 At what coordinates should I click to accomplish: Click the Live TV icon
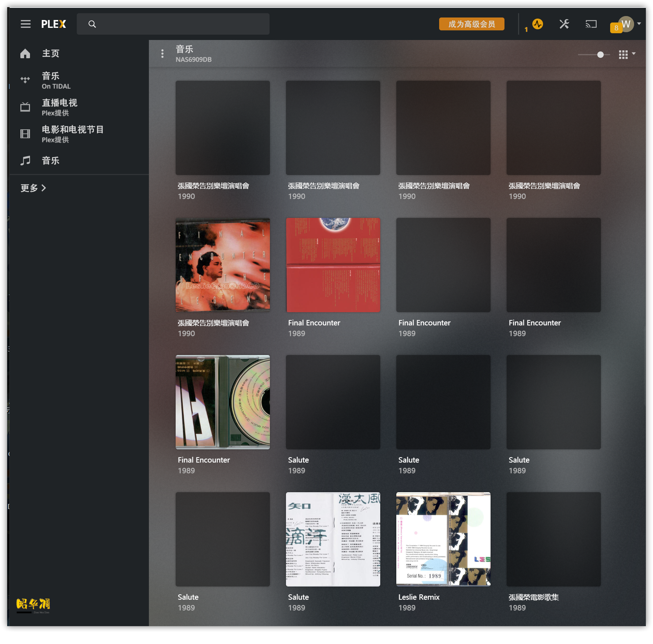pyautogui.click(x=25, y=107)
